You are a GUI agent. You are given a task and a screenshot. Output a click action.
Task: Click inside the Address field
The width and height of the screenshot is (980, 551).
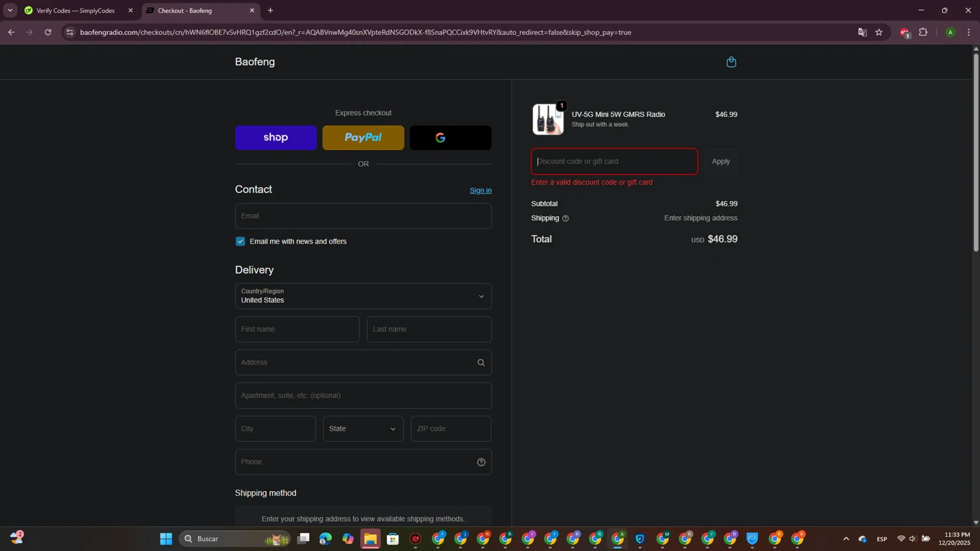(x=363, y=362)
